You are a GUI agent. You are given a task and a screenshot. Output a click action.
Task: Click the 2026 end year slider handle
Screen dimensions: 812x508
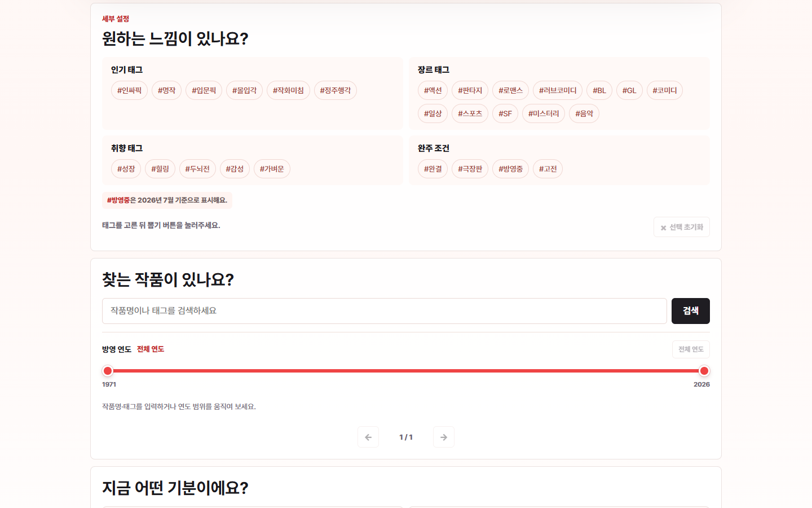click(704, 371)
